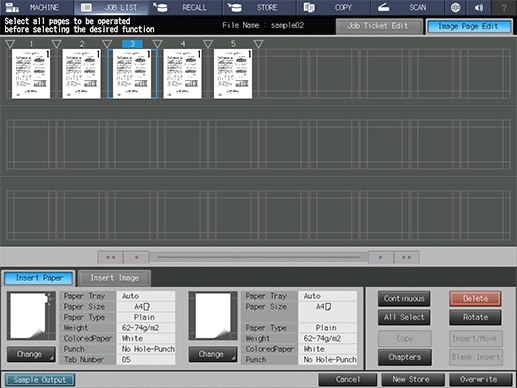Open Change for the left insert paper
This screenshot has height=388, width=517.
click(31, 354)
